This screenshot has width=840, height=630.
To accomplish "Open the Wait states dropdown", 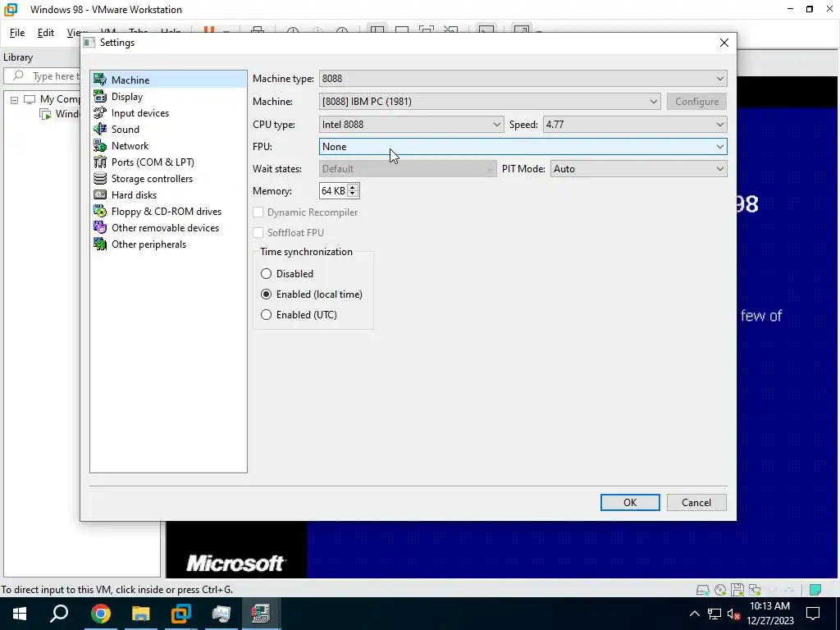I will 408,169.
